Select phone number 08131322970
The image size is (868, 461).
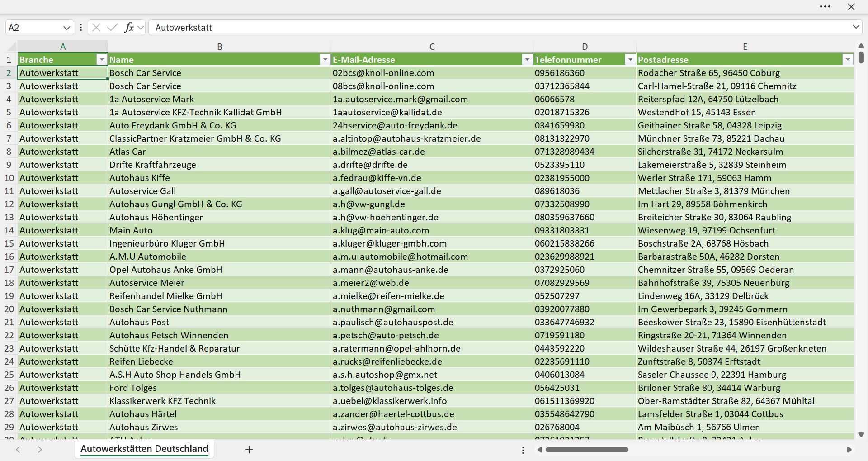coord(585,138)
